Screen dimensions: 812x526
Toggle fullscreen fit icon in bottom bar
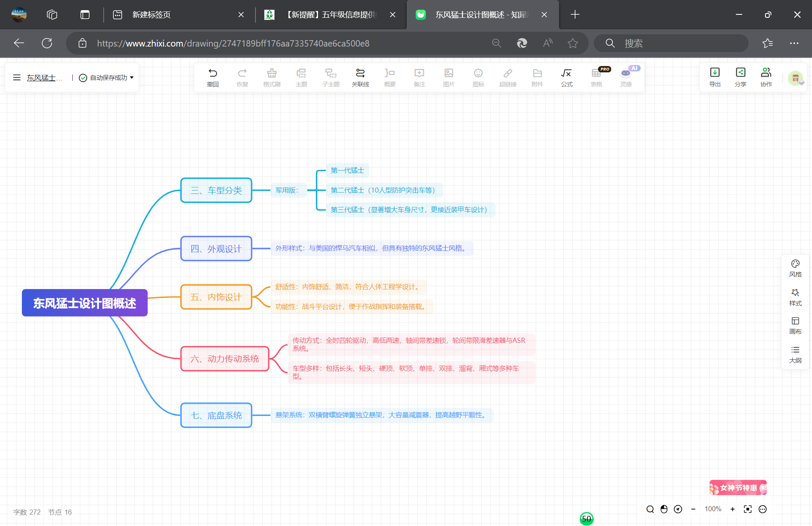(x=748, y=509)
